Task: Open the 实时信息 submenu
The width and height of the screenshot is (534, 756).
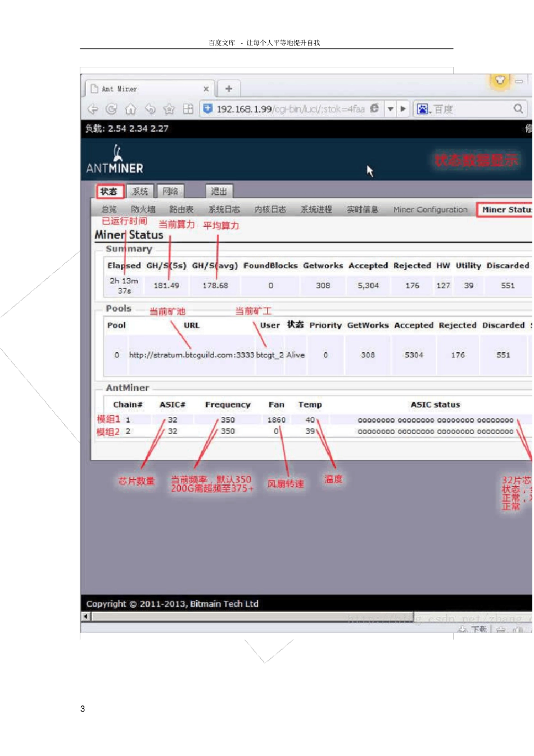Action: point(363,209)
